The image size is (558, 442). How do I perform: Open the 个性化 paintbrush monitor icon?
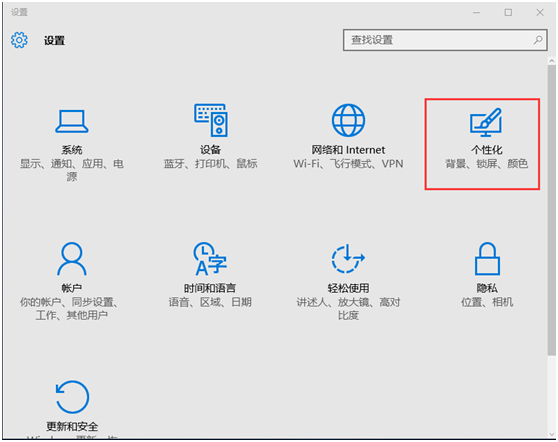(x=486, y=122)
